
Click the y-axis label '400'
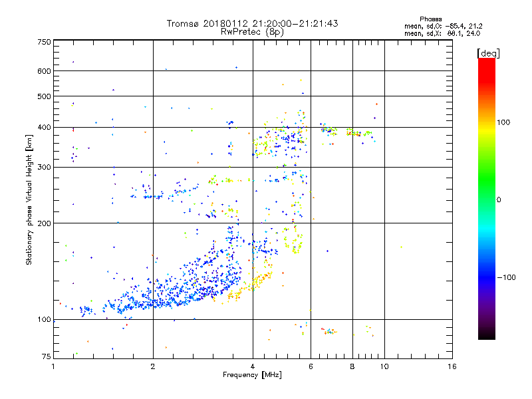click(x=44, y=127)
